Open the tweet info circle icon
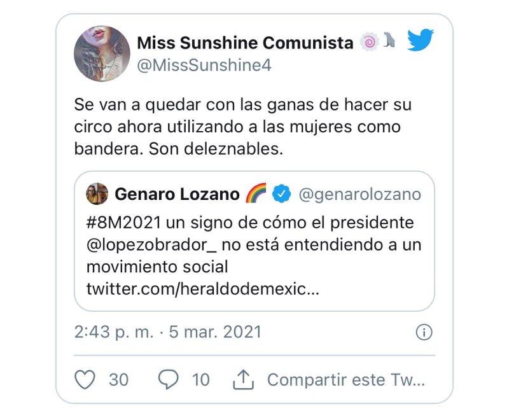Screen dimensions: 509x420 point(424,332)
